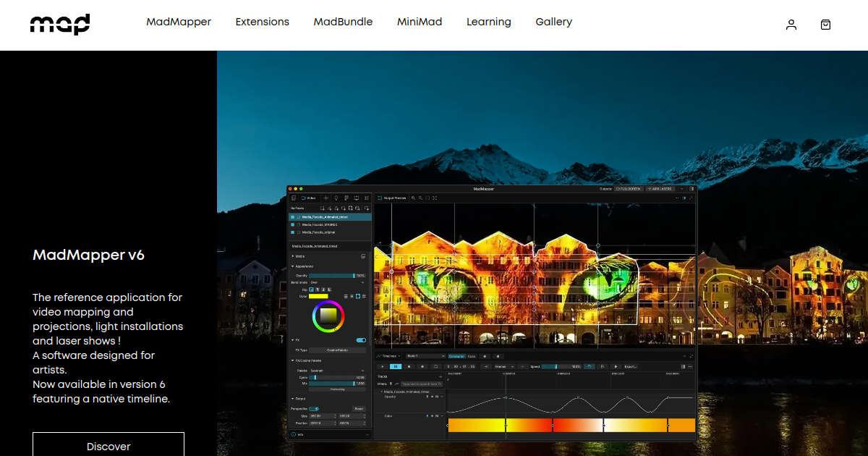The height and width of the screenshot is (456, 868).
Task: Open the MiniMad menu item
Action: (420, 22)
